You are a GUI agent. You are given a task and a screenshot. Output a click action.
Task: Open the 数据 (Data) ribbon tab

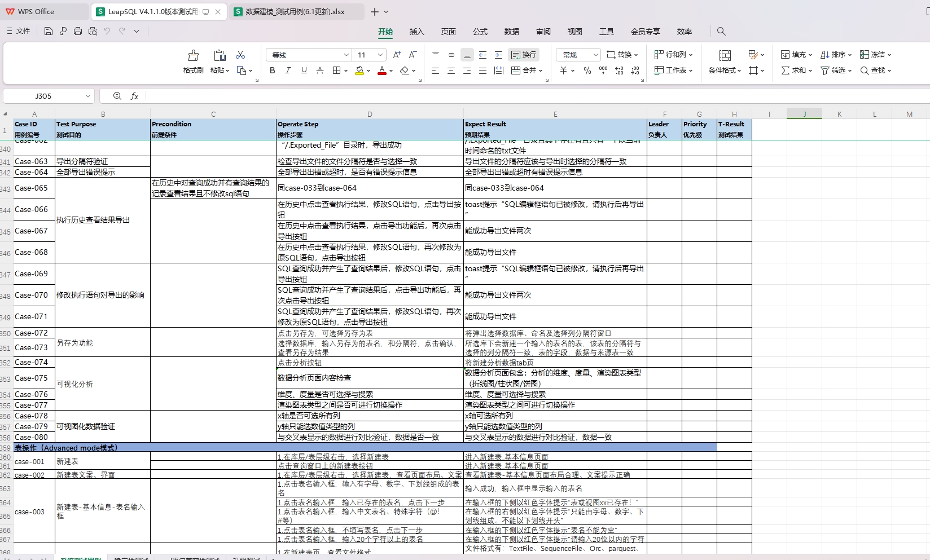(512, 32)
